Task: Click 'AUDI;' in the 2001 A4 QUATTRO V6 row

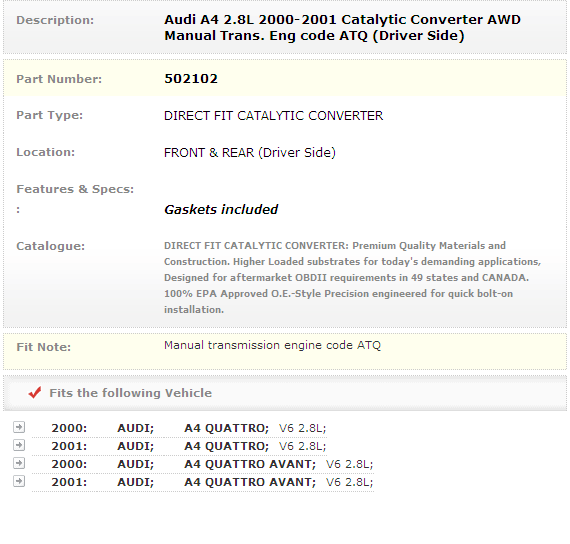Action: coord(136,446)
